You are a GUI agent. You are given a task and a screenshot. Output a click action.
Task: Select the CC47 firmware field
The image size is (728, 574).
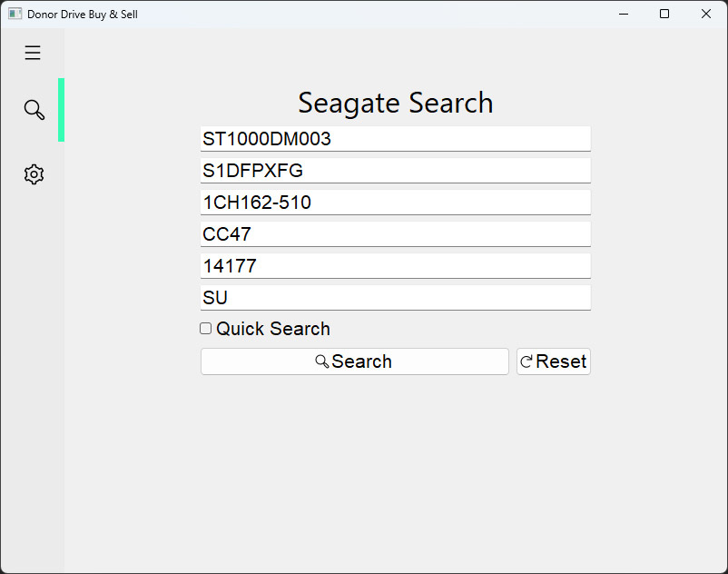[x=396, y=234]
